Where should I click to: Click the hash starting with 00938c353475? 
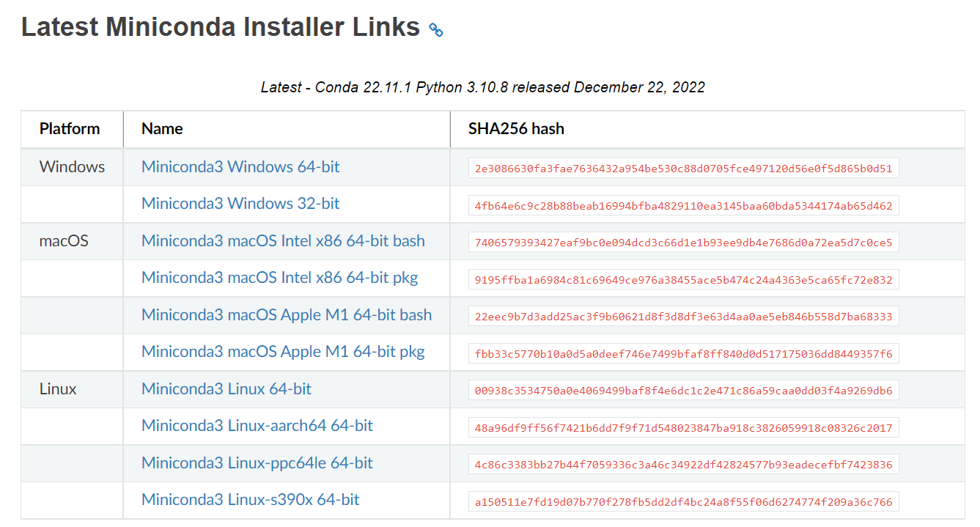pos(684,390)
